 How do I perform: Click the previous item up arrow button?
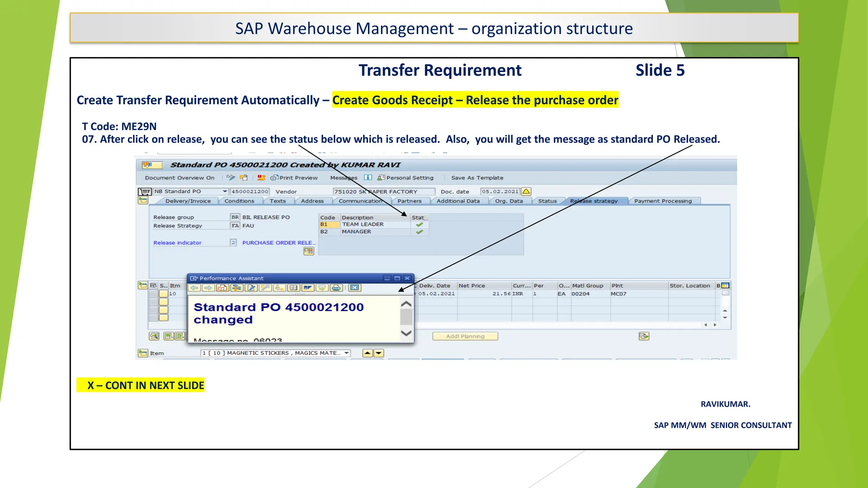click(367, 353)
